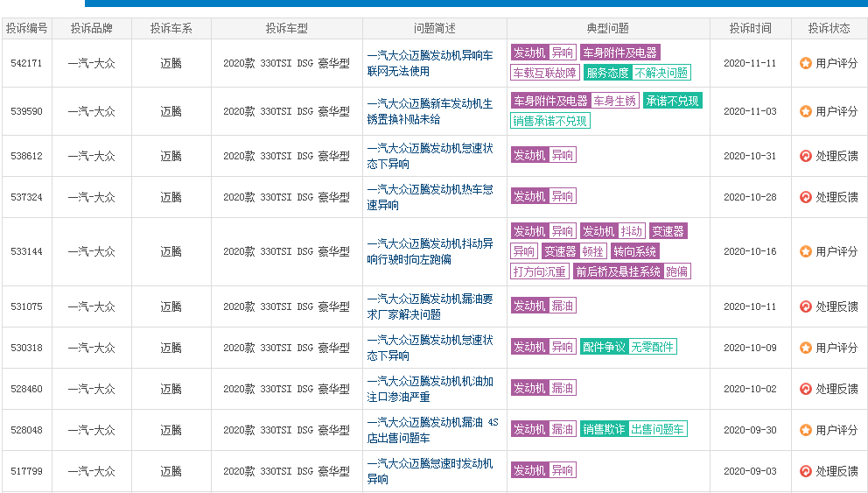Click the orange star icon for complaint 533144

tap(806, 251)
